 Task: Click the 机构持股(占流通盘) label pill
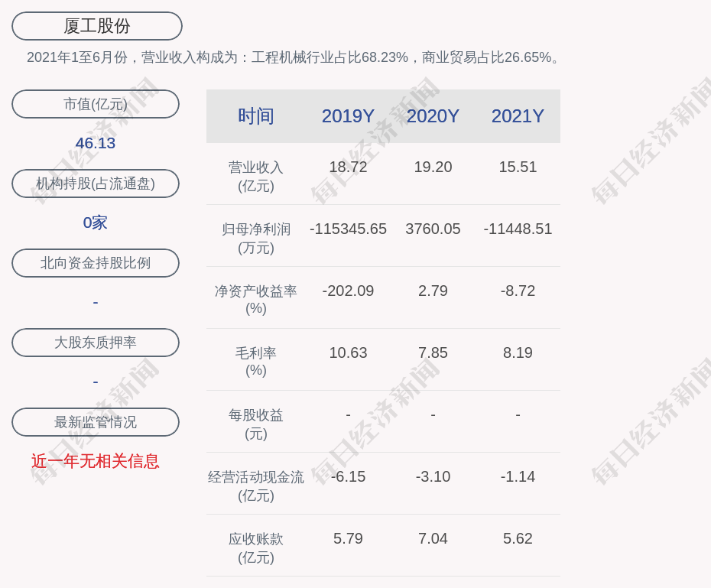tap(96, 184)
